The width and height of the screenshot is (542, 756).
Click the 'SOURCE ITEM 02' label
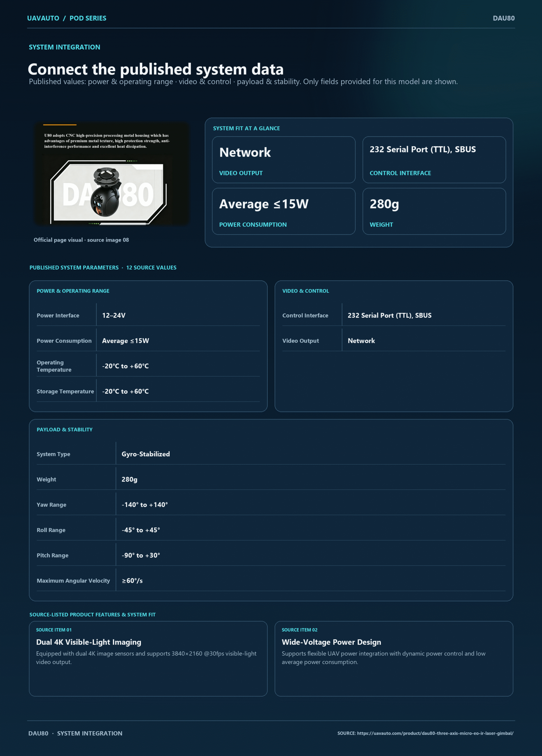pyautogui.click(x=299, y=630)
